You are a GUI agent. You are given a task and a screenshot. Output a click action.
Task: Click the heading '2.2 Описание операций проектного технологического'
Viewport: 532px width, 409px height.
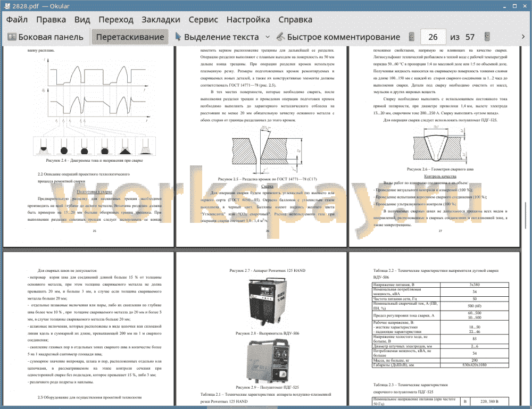click(84, 174)
